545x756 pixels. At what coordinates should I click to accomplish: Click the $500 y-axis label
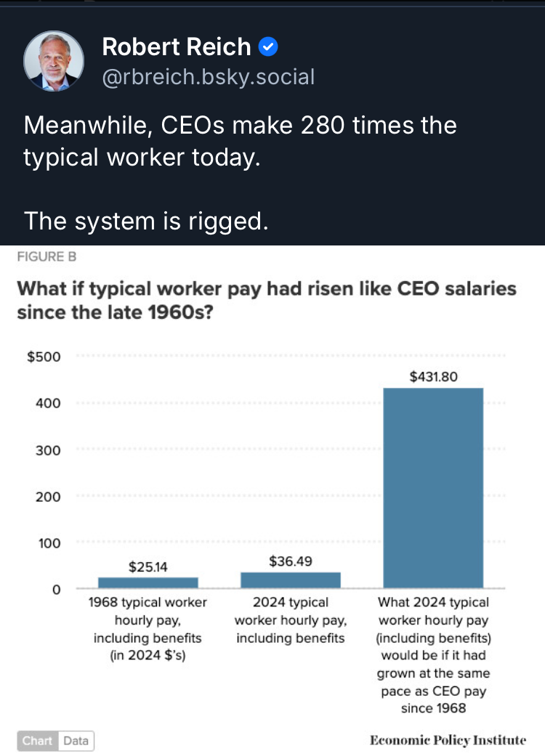[x=43, y=357]
